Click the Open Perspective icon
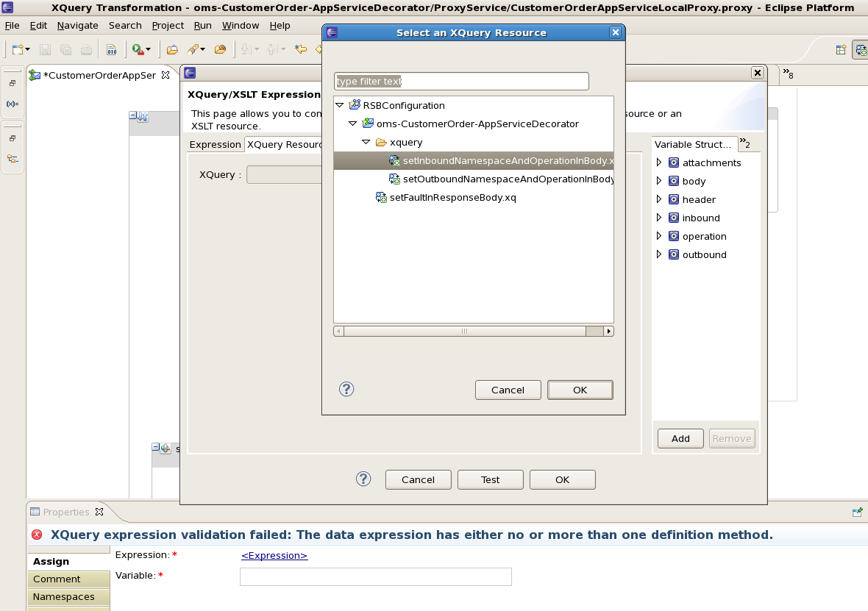 click(x=841, y=50)
